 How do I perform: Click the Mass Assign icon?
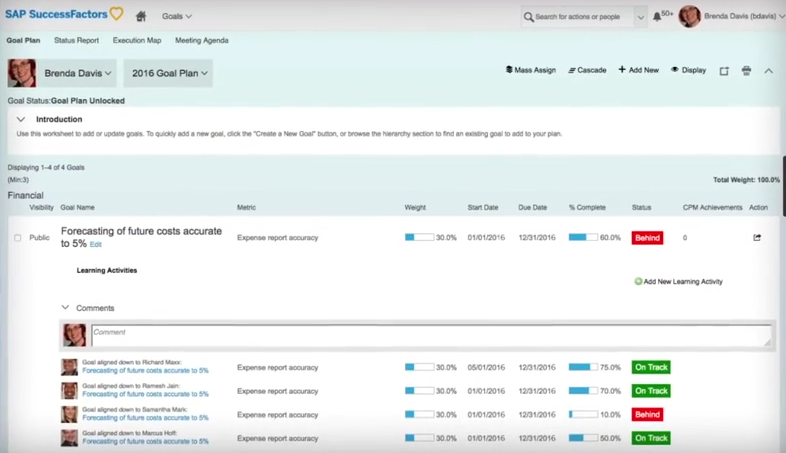508,70
